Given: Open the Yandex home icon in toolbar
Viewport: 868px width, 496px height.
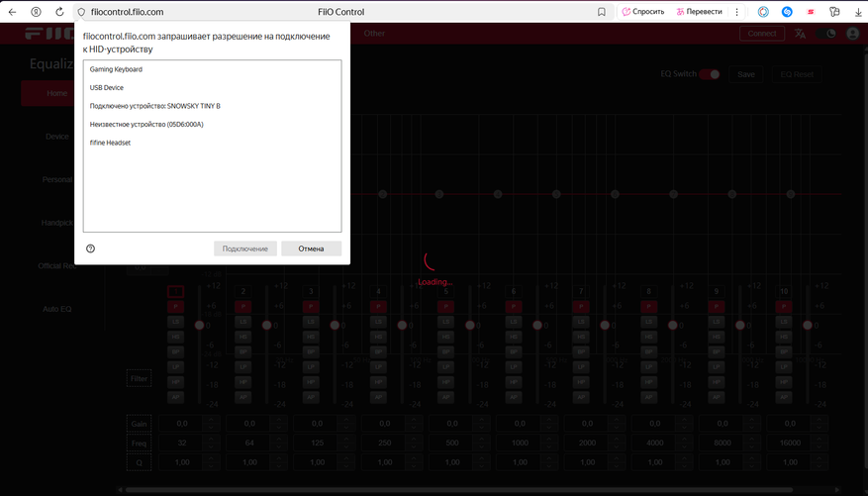Looking at the screenshot, I should pyautogui.click(x=36, y=12).
